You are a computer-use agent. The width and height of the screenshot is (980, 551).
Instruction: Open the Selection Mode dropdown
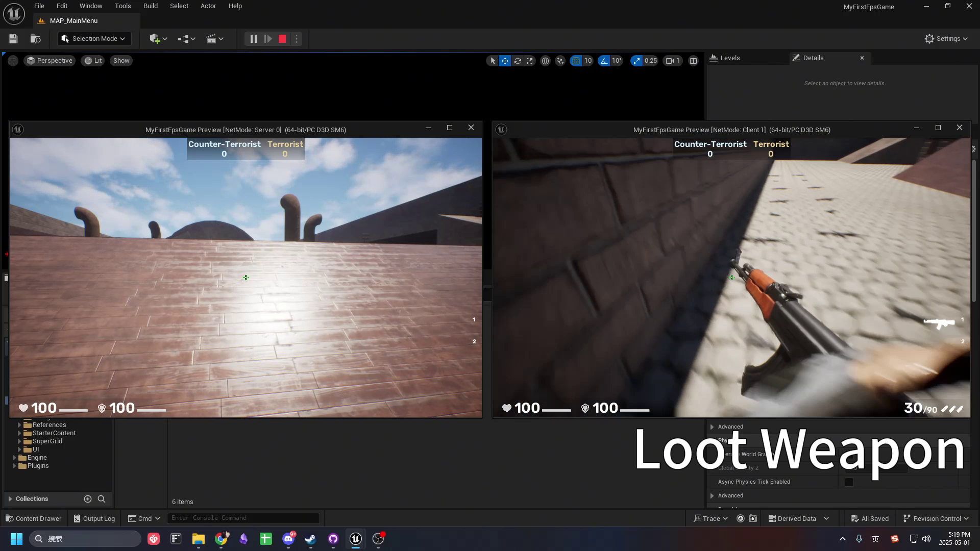pos(94,39)
